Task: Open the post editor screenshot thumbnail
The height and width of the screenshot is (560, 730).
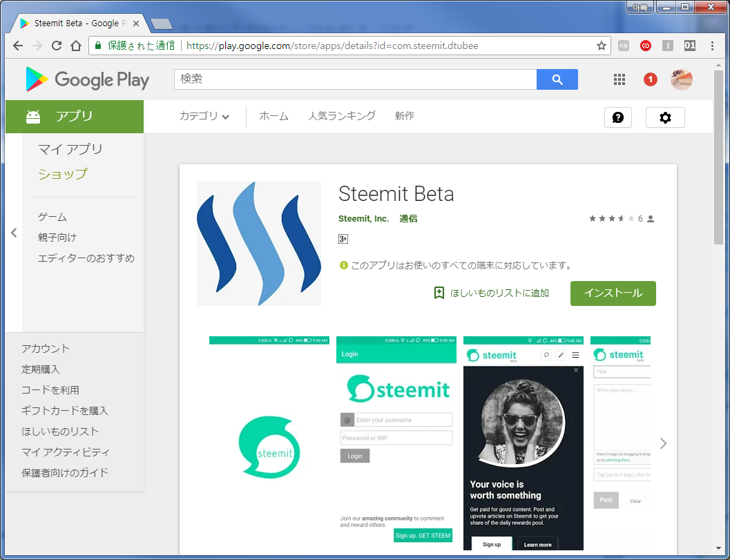Action: (x=621, y=443)
